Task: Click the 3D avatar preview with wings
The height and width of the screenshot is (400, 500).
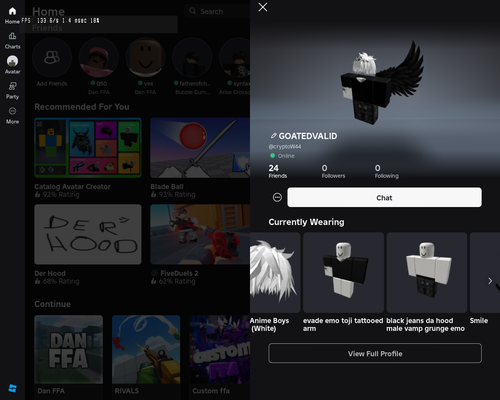Action: (x=382, y=83)
